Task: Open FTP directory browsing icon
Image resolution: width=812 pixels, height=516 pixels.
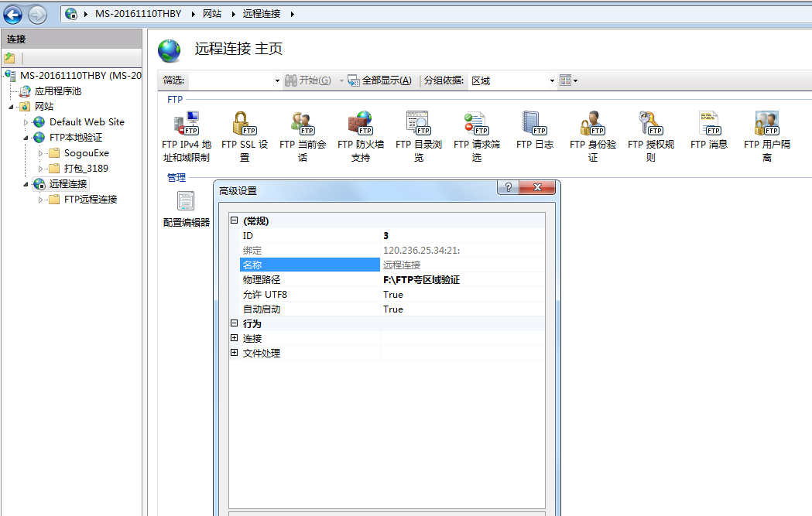Action: [418, 124]
